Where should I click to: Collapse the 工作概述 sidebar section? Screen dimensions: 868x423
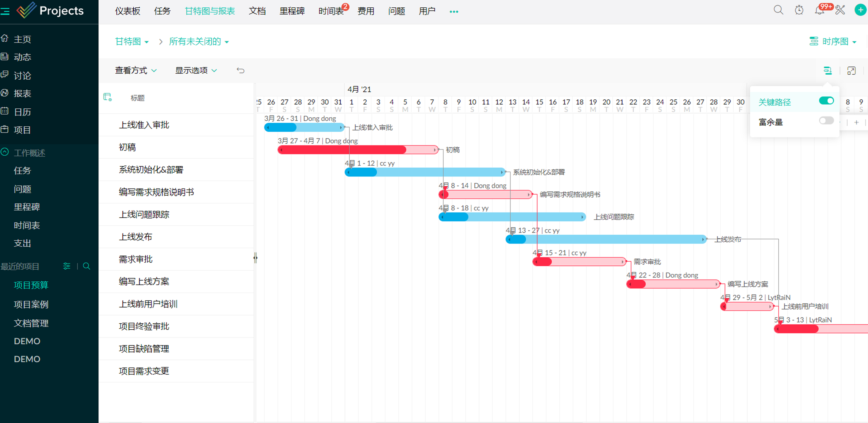point(5,152)
